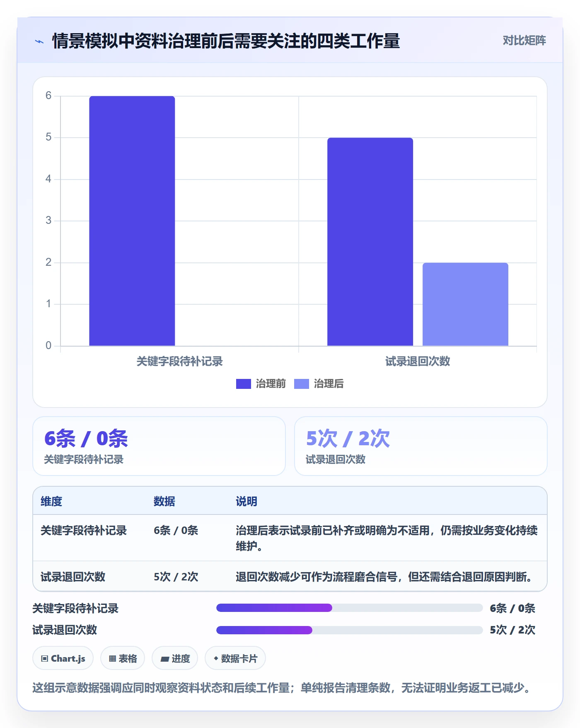Click the grid icon in the 表格 chip
This screenshot has height=728, width=580.
click(x=112, y=658)
